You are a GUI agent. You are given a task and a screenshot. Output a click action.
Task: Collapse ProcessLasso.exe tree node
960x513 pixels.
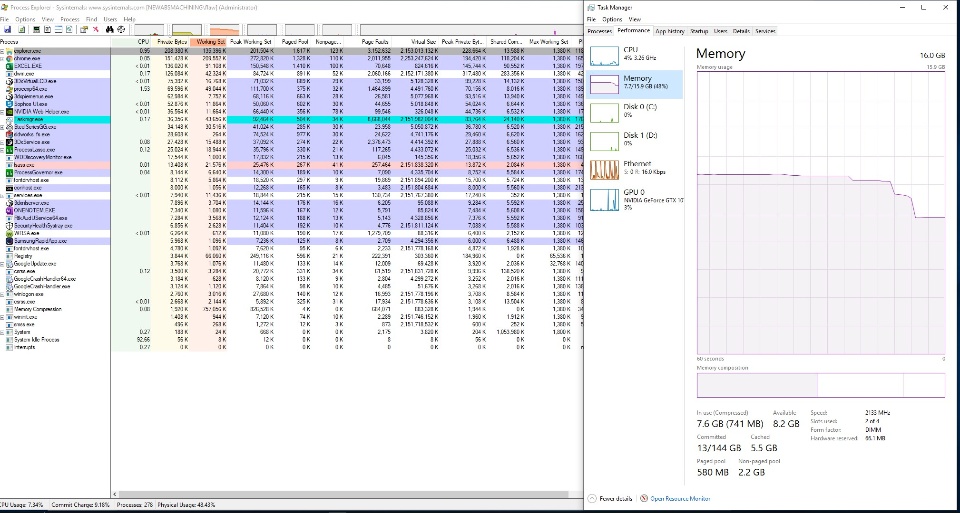[x=2, y=149]
